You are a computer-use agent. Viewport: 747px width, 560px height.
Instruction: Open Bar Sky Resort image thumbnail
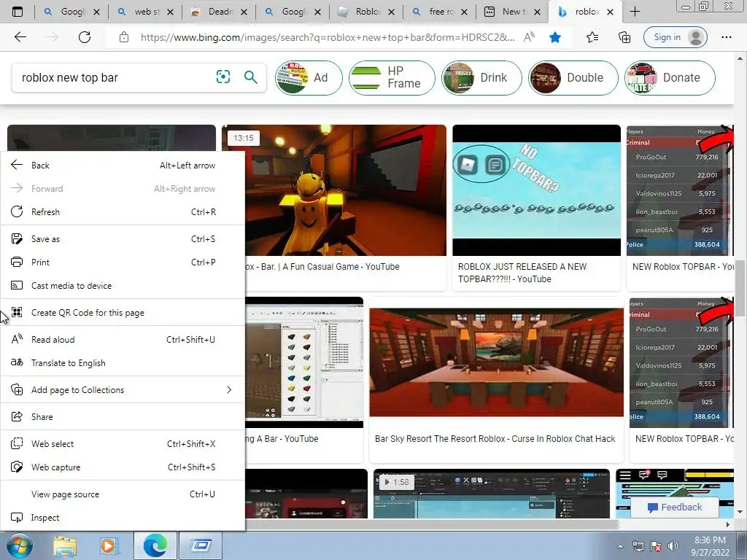click(x=496, y=362)
